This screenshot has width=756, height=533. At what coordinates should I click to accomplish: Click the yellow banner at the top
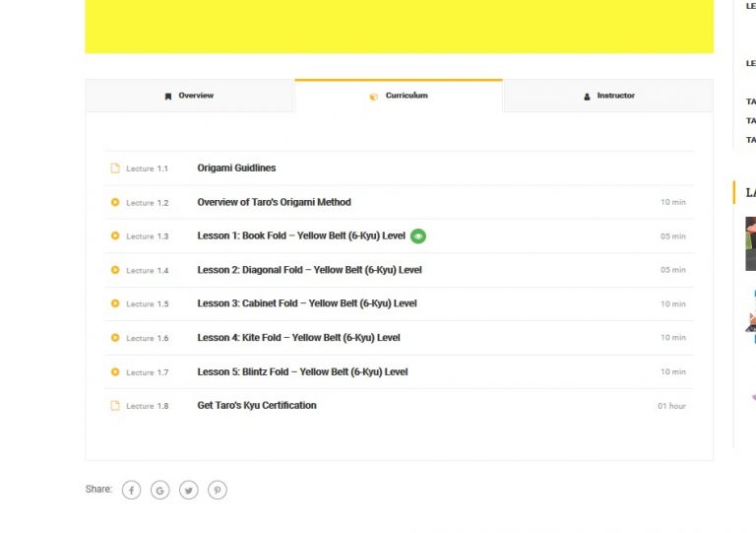[399, 26]
